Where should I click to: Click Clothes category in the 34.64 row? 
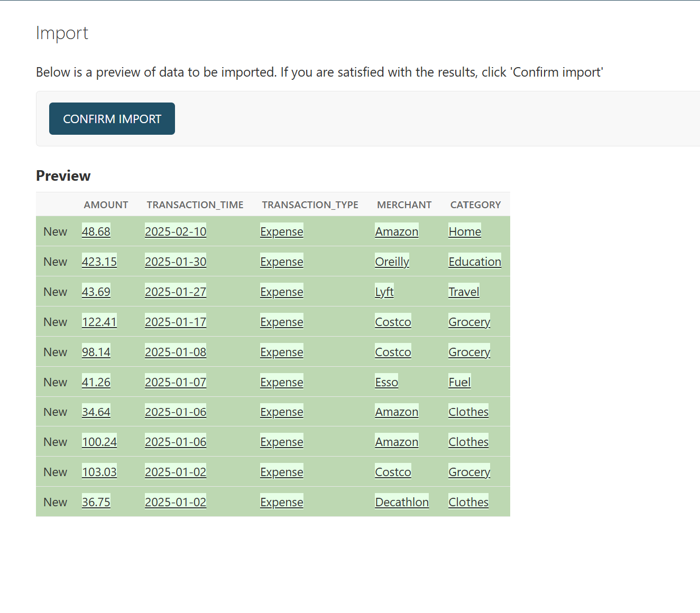click(468, 412)
